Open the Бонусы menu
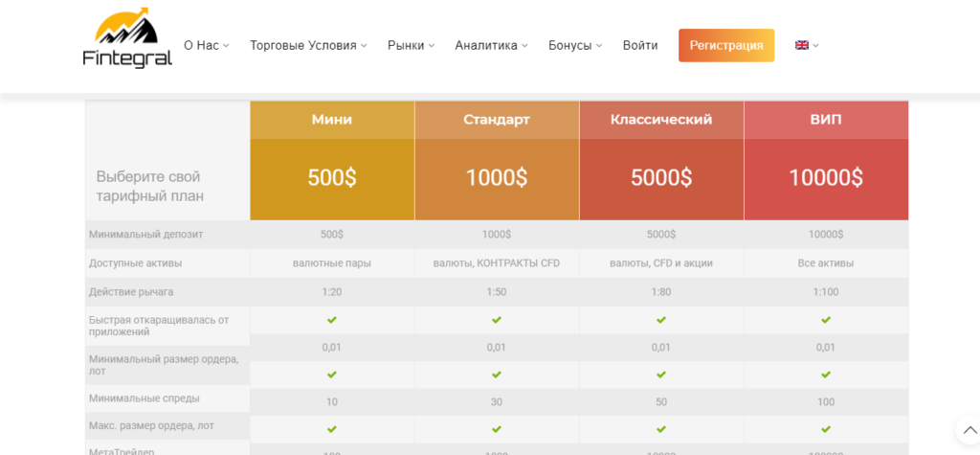This screenshot has width=980, height=455. tap(570, 45)
